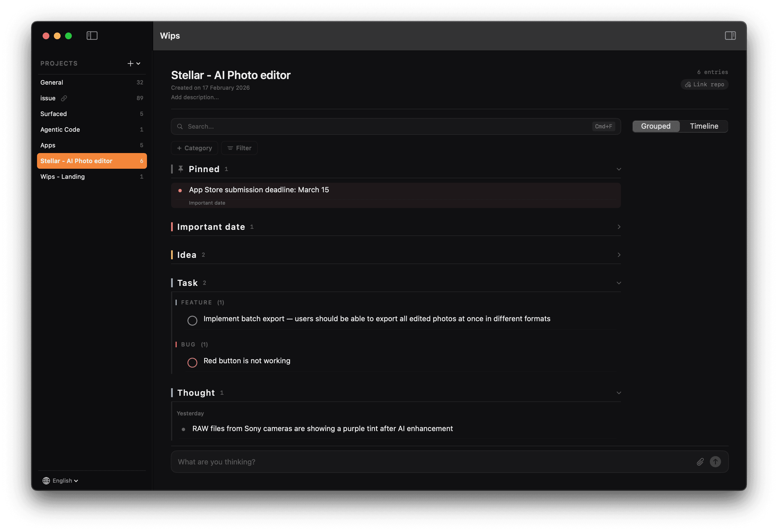
Task: Open the right side panel icon
Action: (731, 36)
